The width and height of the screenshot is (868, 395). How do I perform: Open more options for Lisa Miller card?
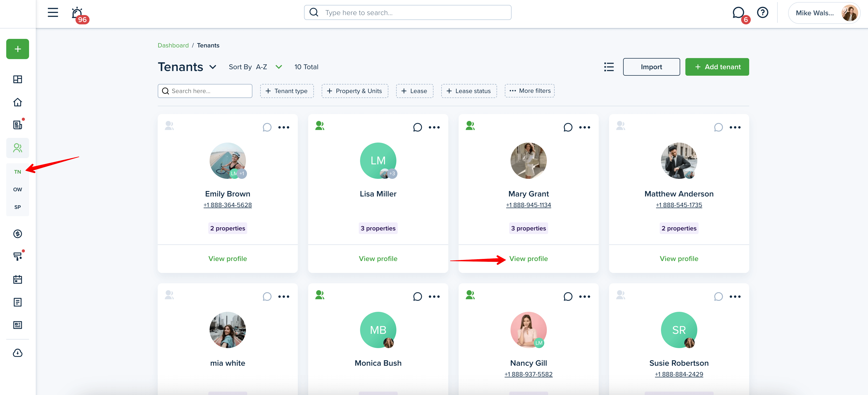(x=434, y=127)
